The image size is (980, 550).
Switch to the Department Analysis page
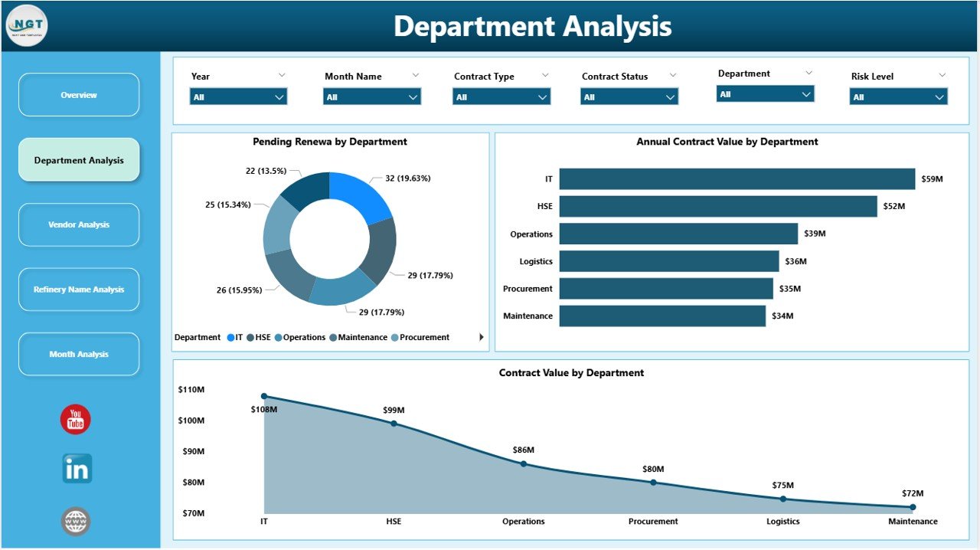click(79, 160)
